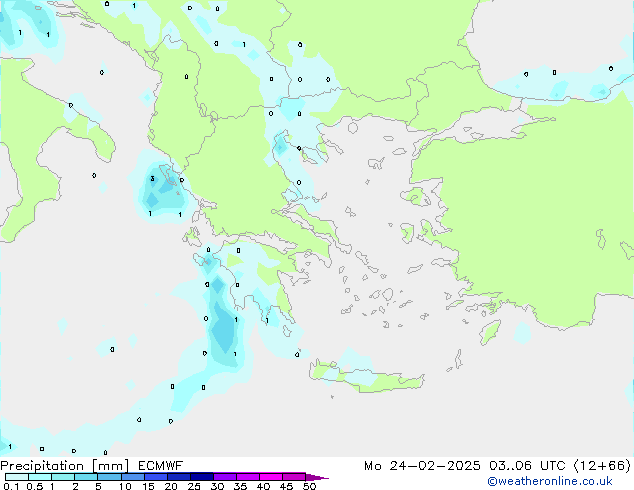Viewport: 634px width, 490px height.
Task: Open the weatheronline.co.uk credit link
Action: pyautogui.click(x=550, y=481)
